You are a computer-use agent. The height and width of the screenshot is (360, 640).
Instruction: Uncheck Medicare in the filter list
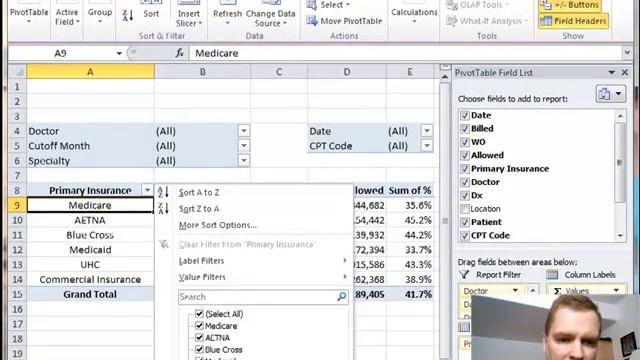[x=199, y=325]
